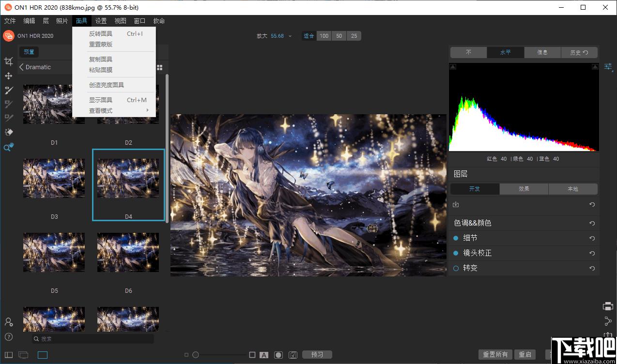The image size is (617, 364).
Task: Reset the 细节 panel with its arrow
Action: [592, 238]
